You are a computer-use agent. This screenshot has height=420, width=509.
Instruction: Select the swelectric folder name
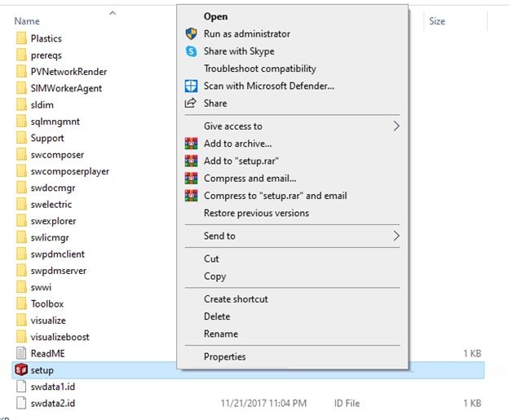51,205
